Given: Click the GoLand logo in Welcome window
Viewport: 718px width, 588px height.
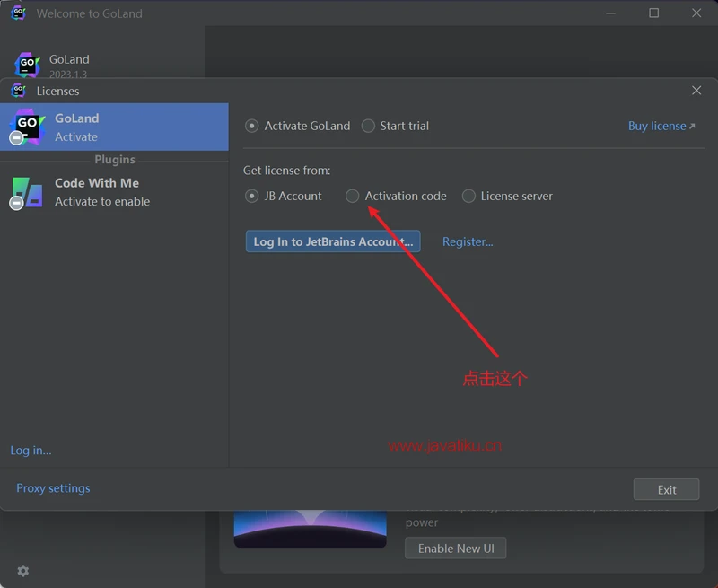Looking at the screenshot, I should click(28, 65).
